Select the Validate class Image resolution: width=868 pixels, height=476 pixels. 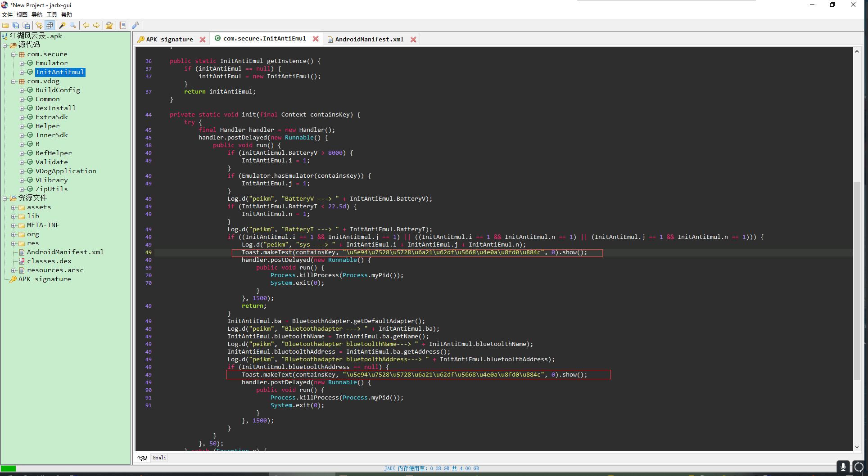click(x=51, y=162)
